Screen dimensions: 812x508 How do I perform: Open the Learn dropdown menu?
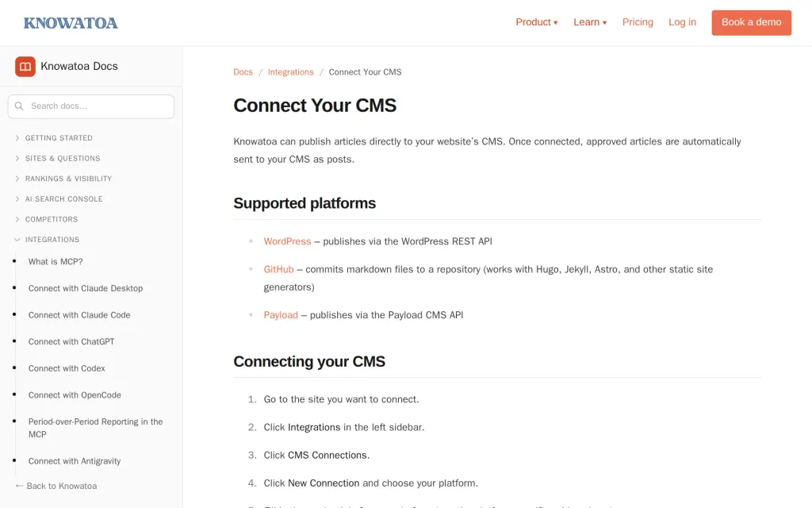pos(590,22)
